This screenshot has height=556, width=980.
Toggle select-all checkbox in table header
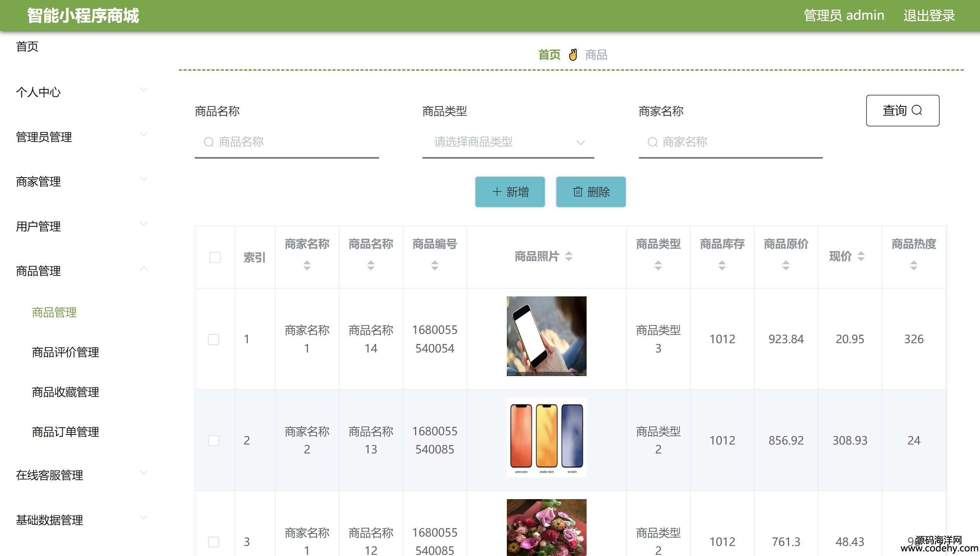click(x=215, y=257)
